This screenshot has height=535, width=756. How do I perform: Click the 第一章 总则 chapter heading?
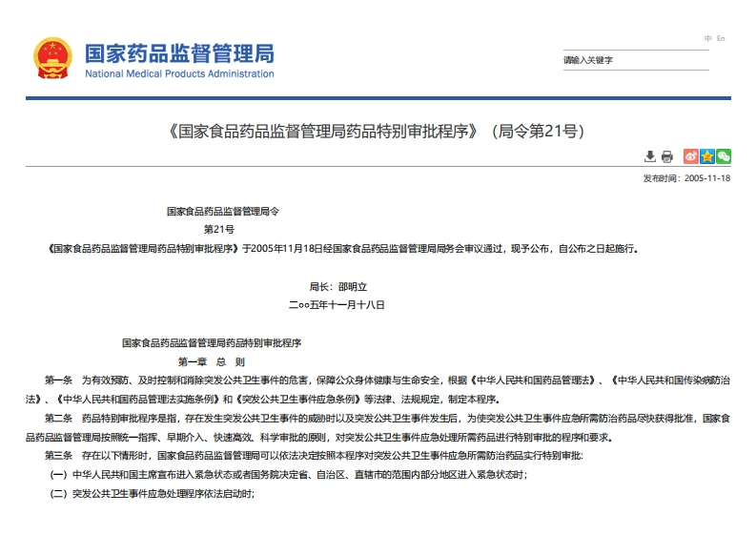(x=212, y=361)
